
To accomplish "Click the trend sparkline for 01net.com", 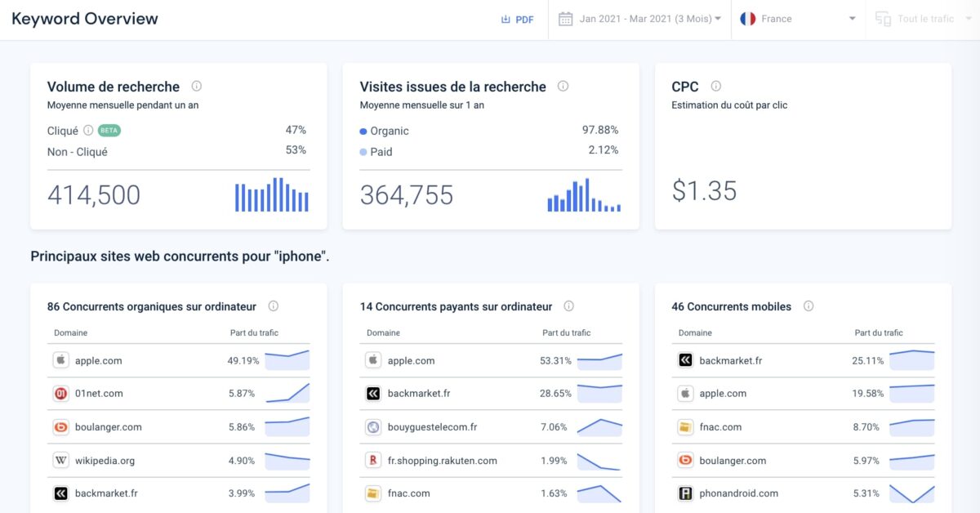I will [287, 393].
